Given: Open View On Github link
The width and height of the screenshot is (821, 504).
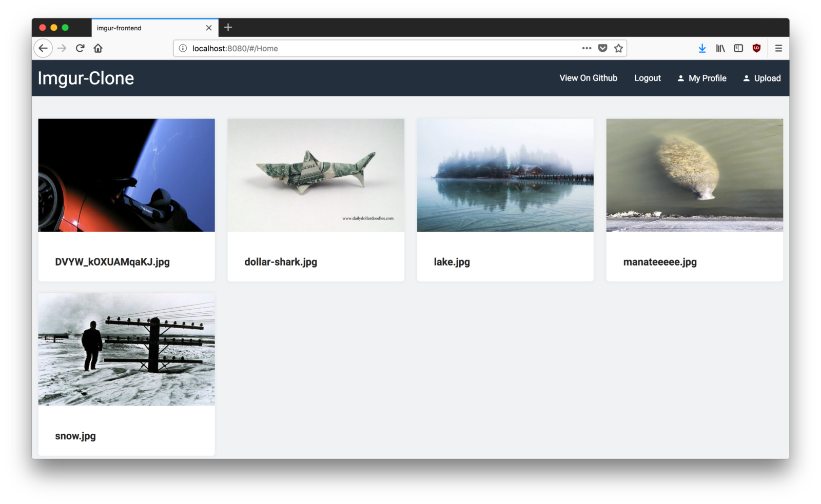Looking at the screenshot, I should coord(588,78).
